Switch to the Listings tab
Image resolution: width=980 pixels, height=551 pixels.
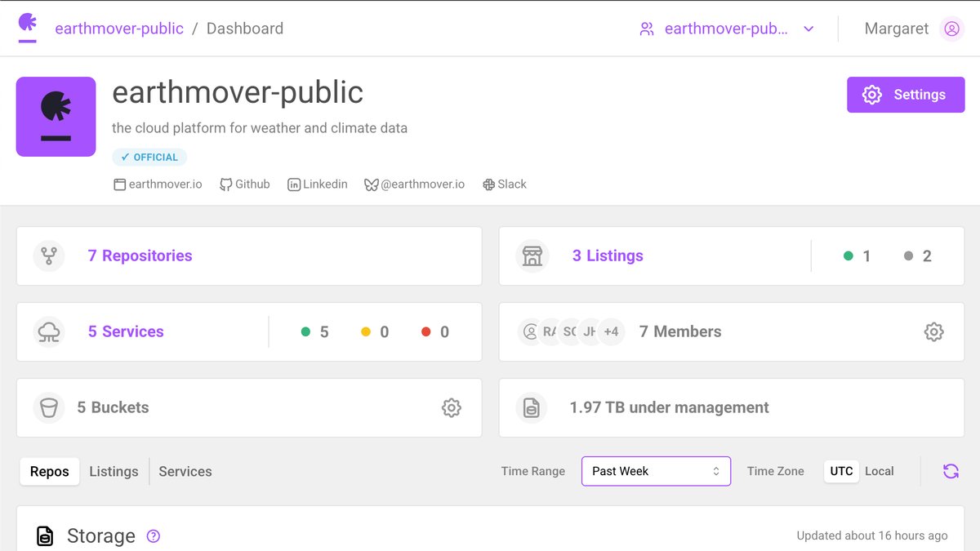[114, 471]
